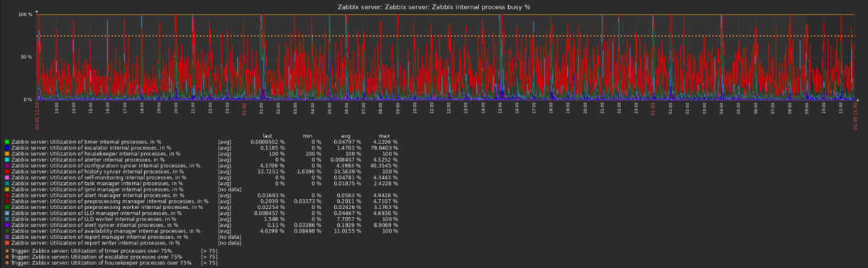Click 'Trigger: Utilization of timer processes over 75%' text
The image size is (868, 268).
(x=92, y=251)
